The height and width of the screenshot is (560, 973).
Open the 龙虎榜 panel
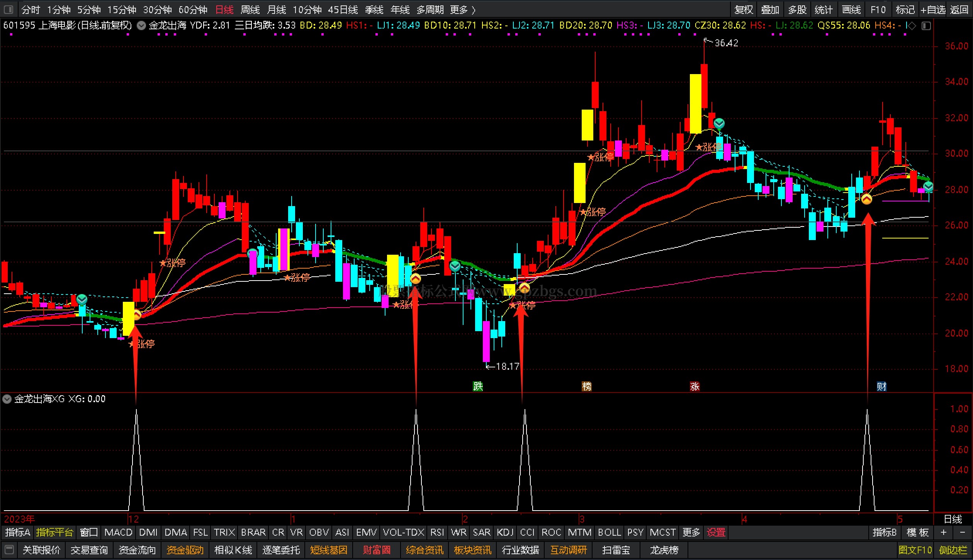[664, 550]
